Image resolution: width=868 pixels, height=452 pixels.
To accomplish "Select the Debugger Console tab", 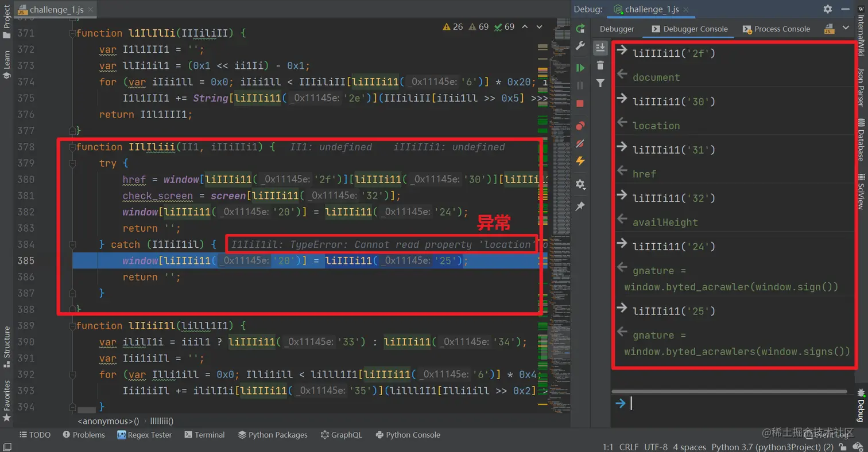I will pyautogui.click(x=689, y=29).
